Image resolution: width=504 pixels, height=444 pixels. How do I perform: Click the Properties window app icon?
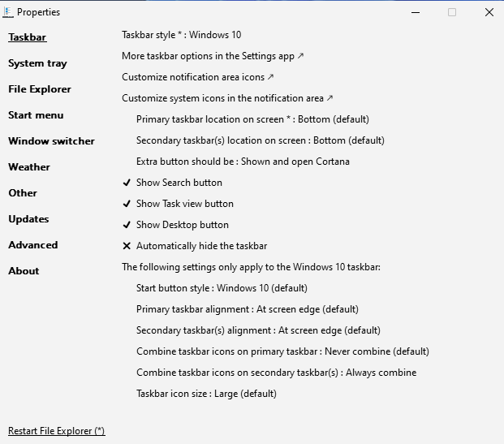tap(8, 12)
